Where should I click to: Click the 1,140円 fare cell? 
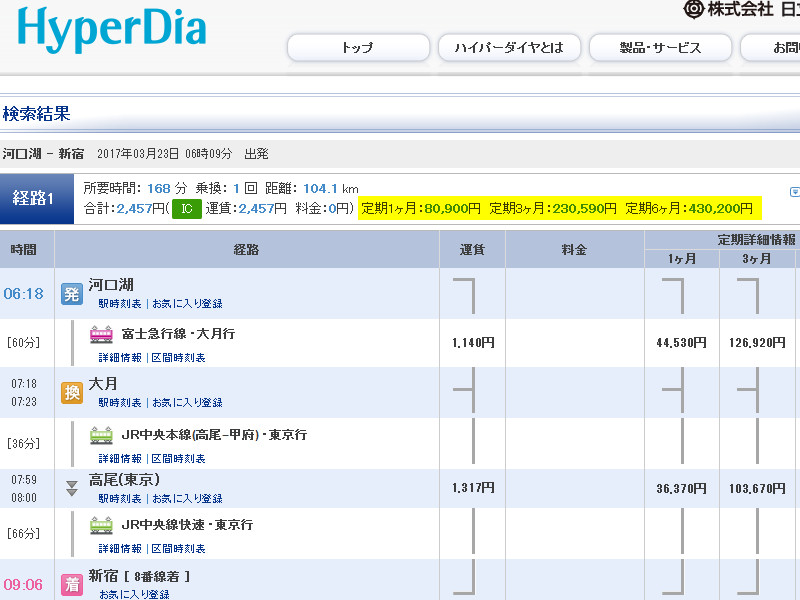click(x=473, y=343)
